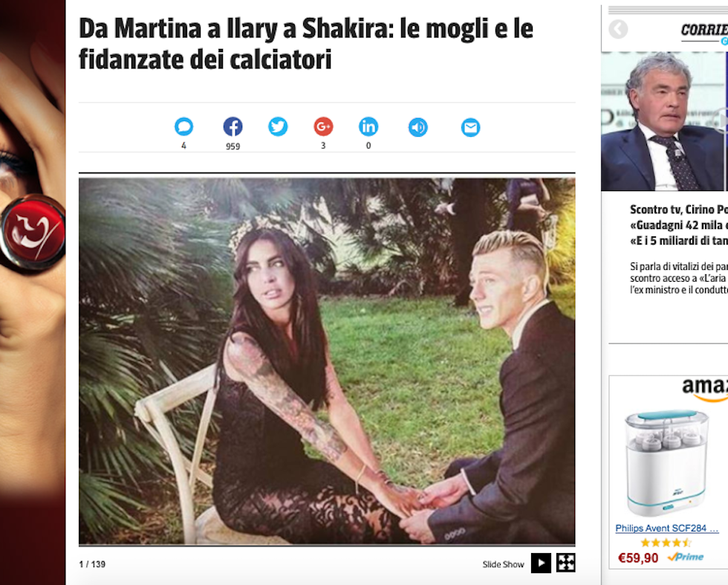The height and width of the screenshot is (585, 728).
Task: Send the article by email icon
Action: pos(470,127)
